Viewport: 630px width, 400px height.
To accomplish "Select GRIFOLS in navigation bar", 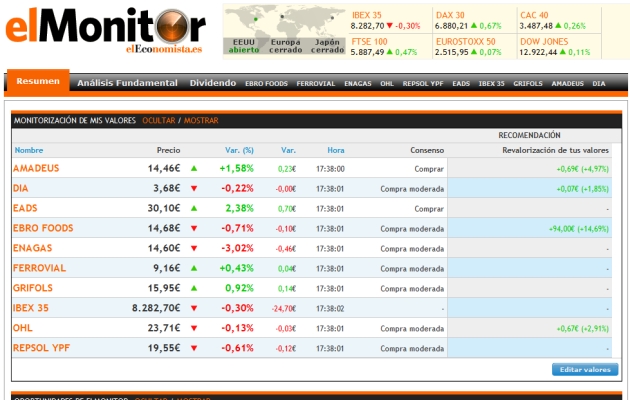I will click(x=528, y=84).
